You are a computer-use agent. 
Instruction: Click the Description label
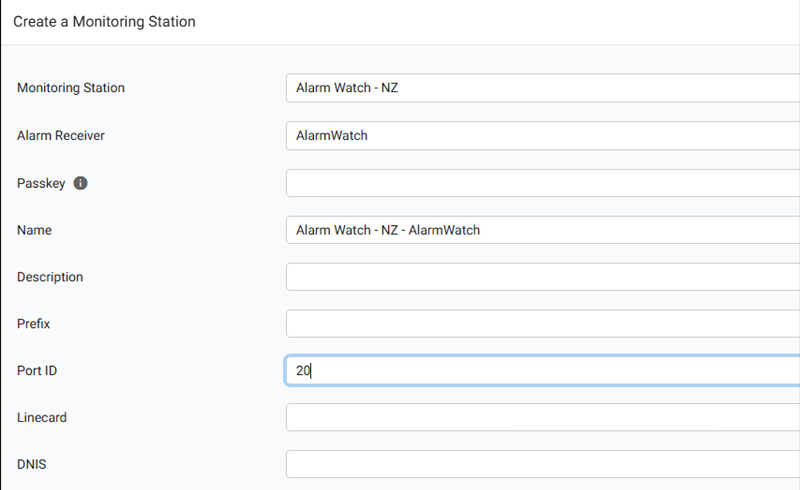coord(50,277)
